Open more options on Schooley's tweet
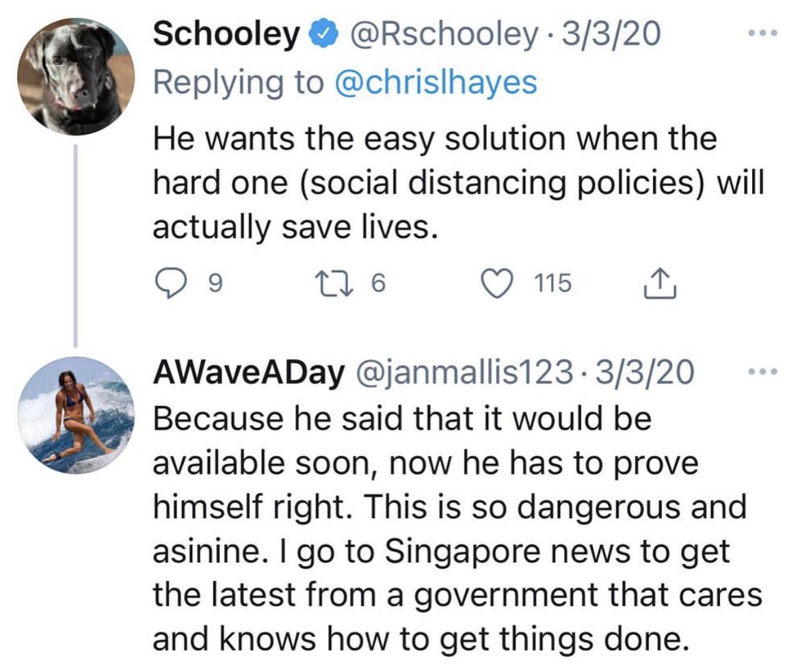 click(x=762, y=33)
